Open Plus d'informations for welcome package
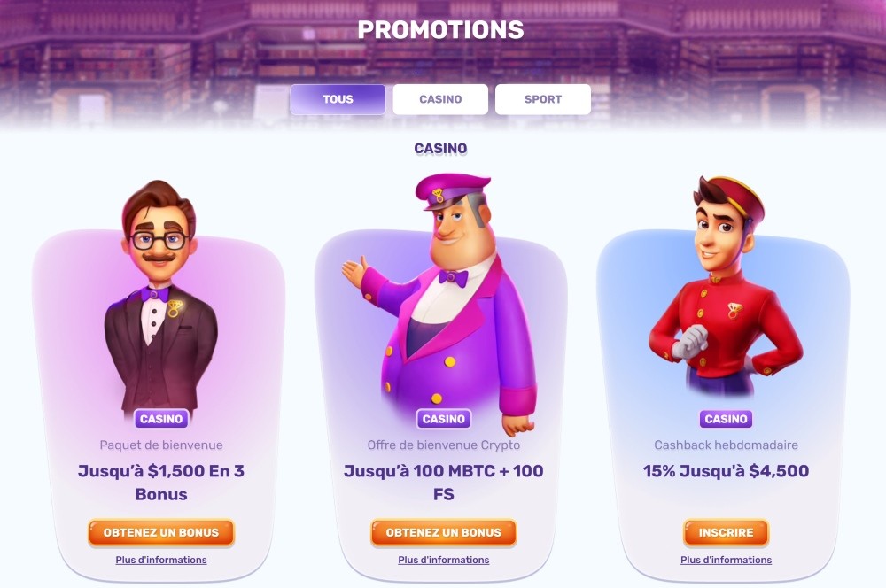This screenshot has width=886, height=588. coord(161,560)
